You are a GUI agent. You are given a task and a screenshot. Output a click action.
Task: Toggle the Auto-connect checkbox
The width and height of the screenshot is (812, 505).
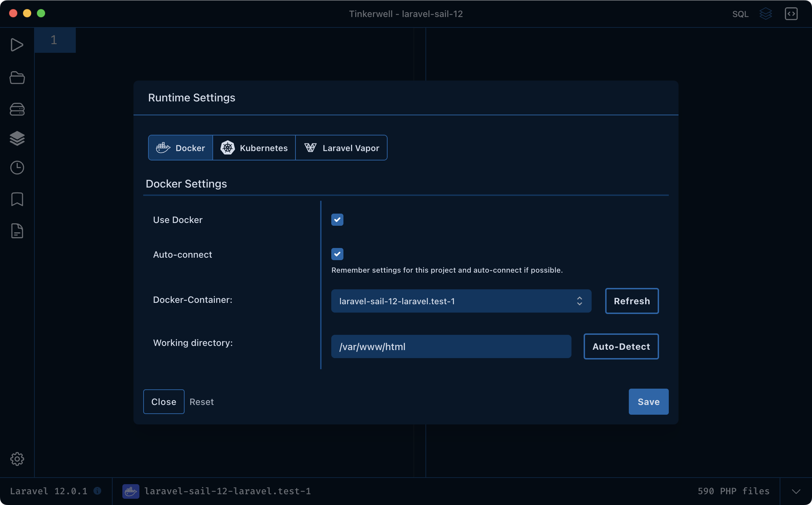[337, 254]
